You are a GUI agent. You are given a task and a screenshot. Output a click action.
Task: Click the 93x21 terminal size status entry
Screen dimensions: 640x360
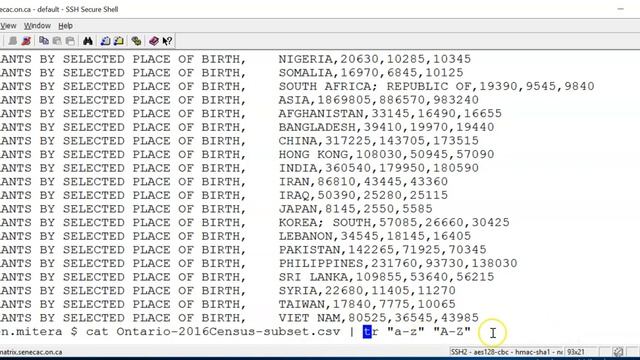[576, 352]
